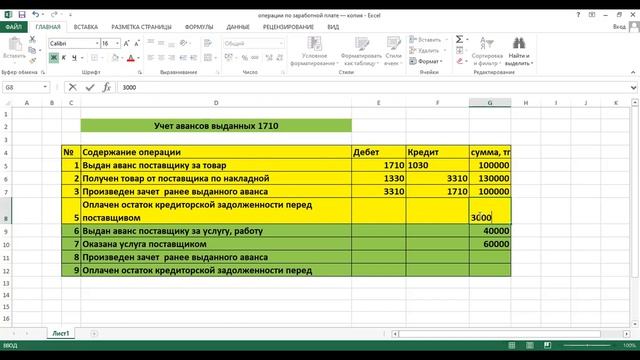This screenshot has height=360, width=640.
Task: Click the Условное форматирование icon
Action: point(314,44)
